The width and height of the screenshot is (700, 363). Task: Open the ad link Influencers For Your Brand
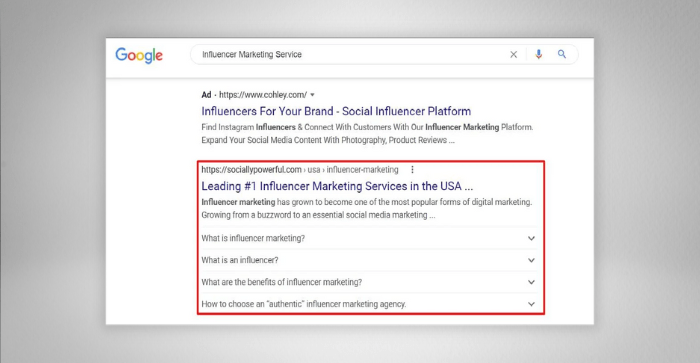click(x=336, y=111)
